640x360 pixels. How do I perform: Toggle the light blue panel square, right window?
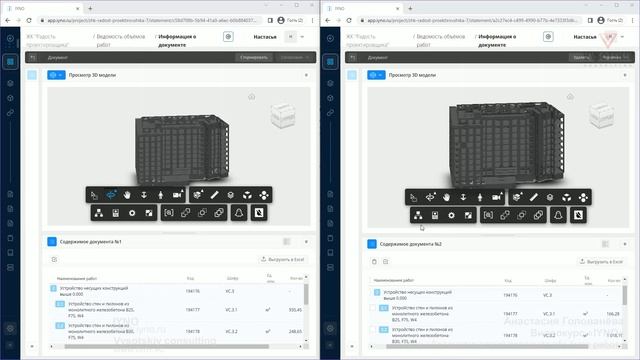352,75
